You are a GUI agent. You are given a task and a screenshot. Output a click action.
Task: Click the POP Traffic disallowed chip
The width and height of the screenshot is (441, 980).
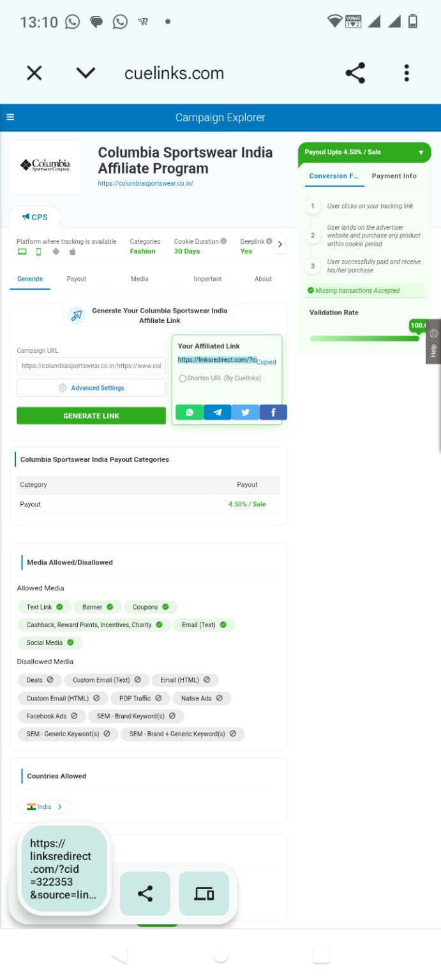pos(140,698)
